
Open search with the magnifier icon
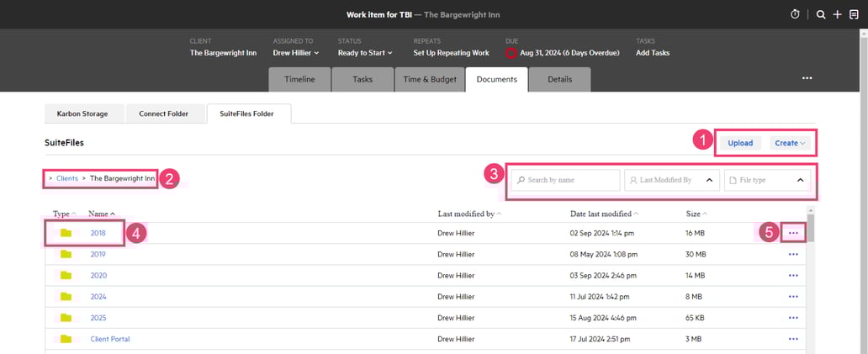tap(821, 14)
